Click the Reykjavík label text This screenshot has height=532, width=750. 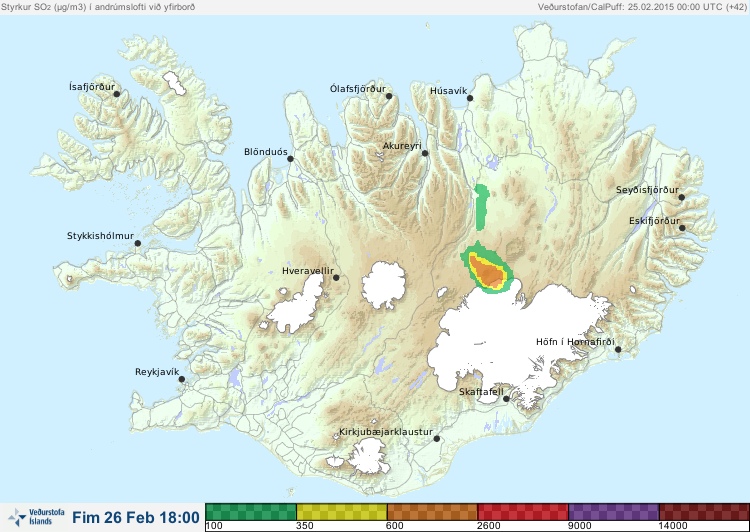pos(157,372)
